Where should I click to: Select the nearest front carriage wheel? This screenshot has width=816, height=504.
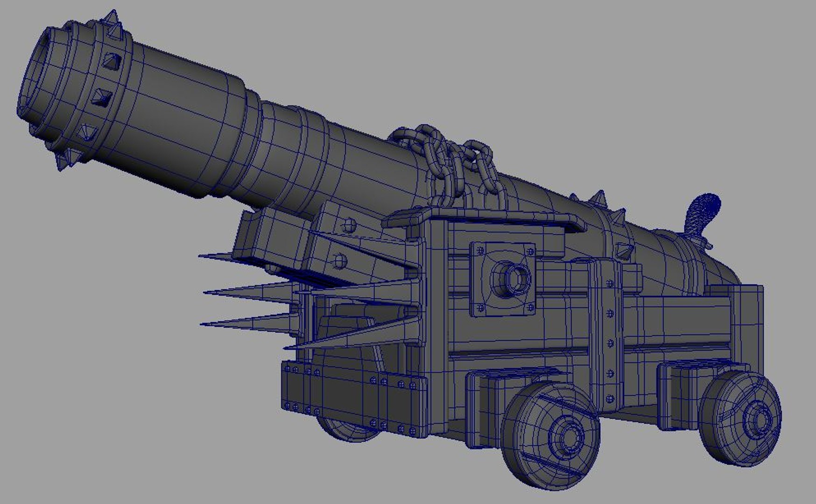point(551,435)
